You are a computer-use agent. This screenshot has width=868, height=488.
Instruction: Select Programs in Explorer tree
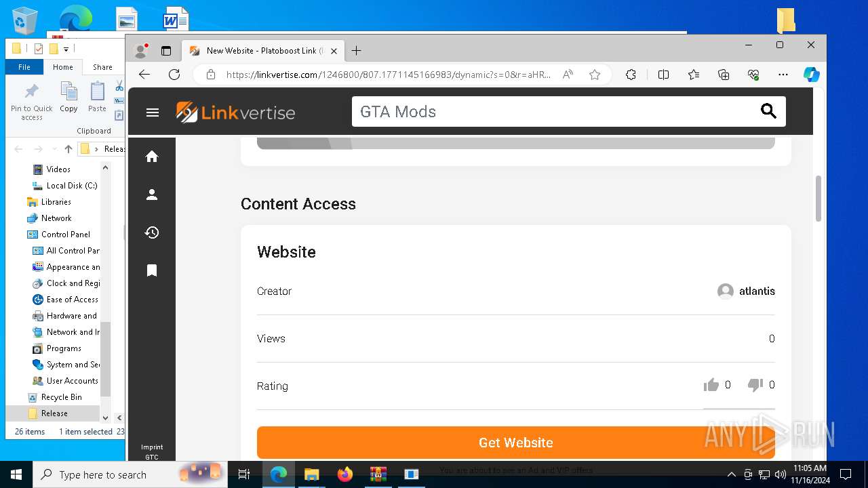pyautogui.click(x=64, y=348)
